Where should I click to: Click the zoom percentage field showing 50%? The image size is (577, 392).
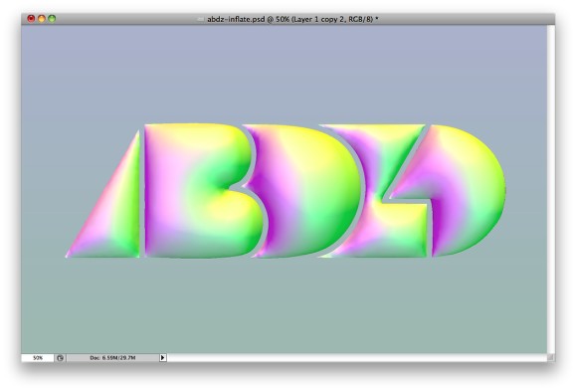pyautogui.click(x=38, y=358)
